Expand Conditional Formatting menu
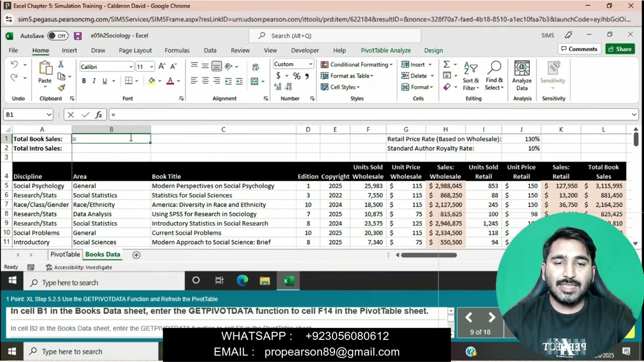 tap(357, 64)
